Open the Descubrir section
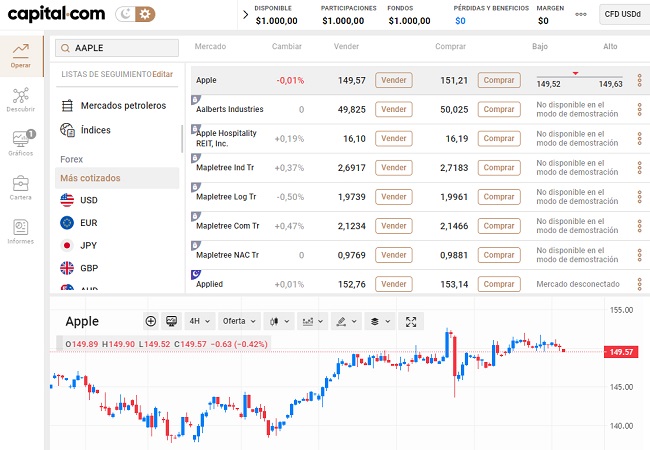The image size is (650, 450). tap(21, 100)
